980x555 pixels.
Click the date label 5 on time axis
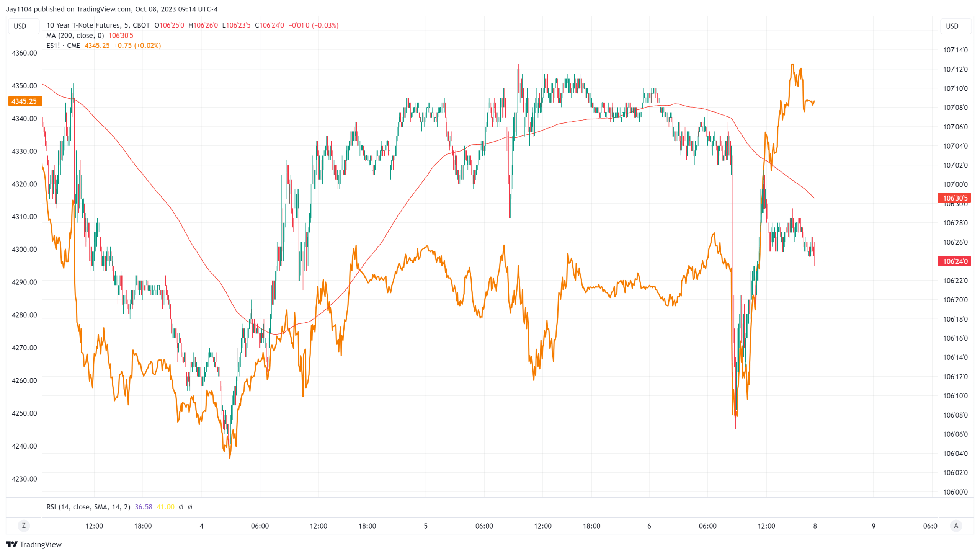pyautogui.click(x=425, y=526)
